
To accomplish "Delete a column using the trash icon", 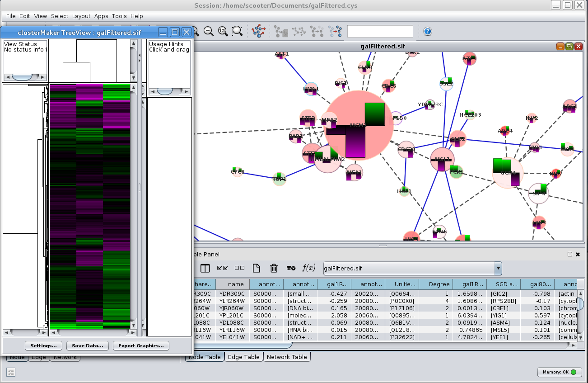I will tap(274, 268).
